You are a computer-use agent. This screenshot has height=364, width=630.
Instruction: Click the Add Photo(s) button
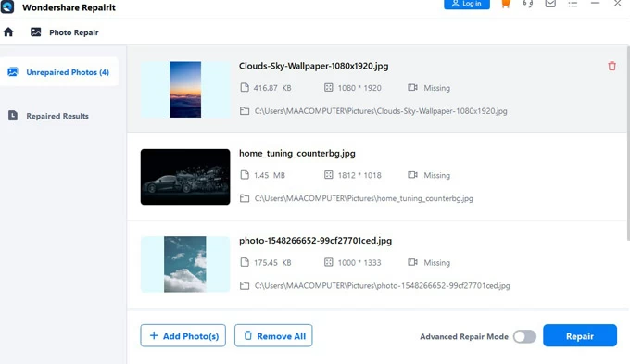click(183, 335)
